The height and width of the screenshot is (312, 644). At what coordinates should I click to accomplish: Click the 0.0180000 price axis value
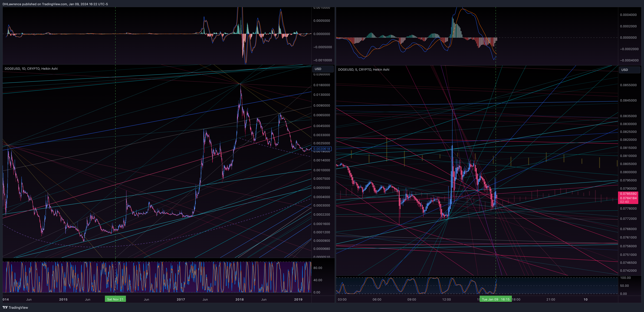click(x=321, y=85)
